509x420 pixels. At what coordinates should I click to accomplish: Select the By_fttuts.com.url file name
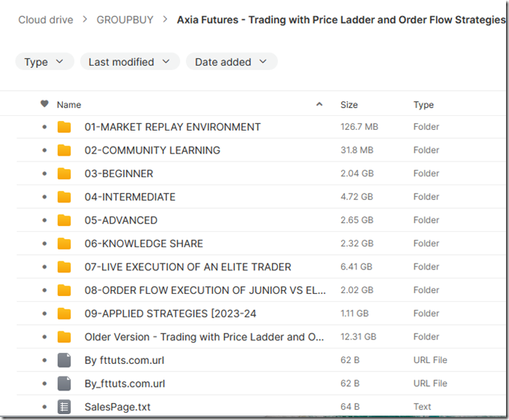pos(125,384)
